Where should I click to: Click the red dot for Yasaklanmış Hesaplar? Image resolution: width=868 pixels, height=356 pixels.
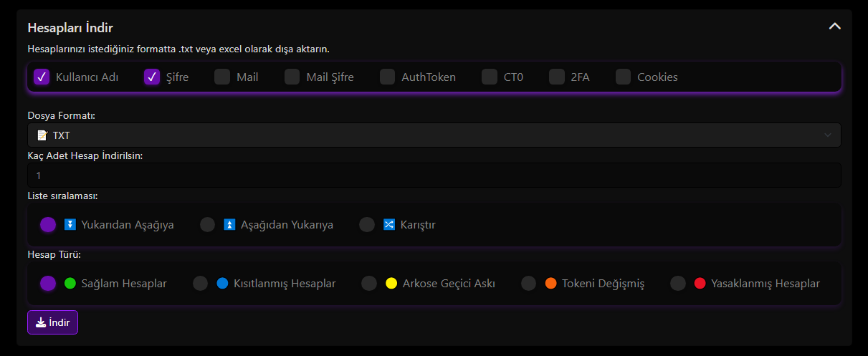pyautogui.click(x=700, y=283)
